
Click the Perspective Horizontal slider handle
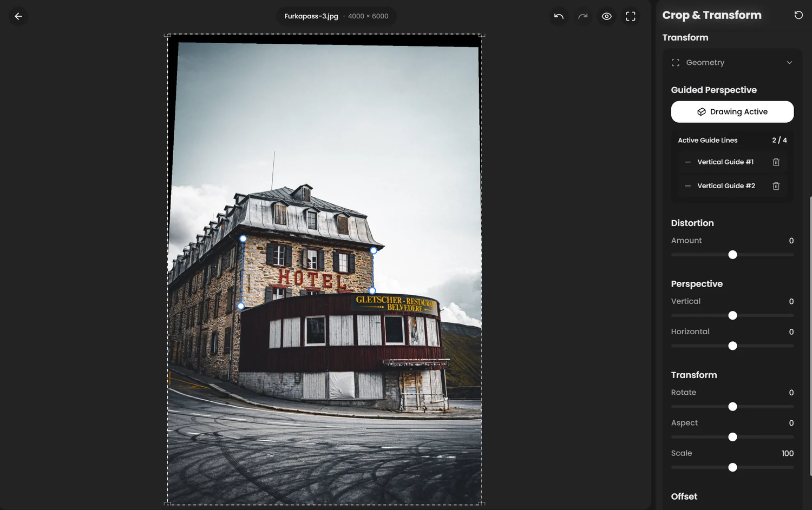[732, 346]
